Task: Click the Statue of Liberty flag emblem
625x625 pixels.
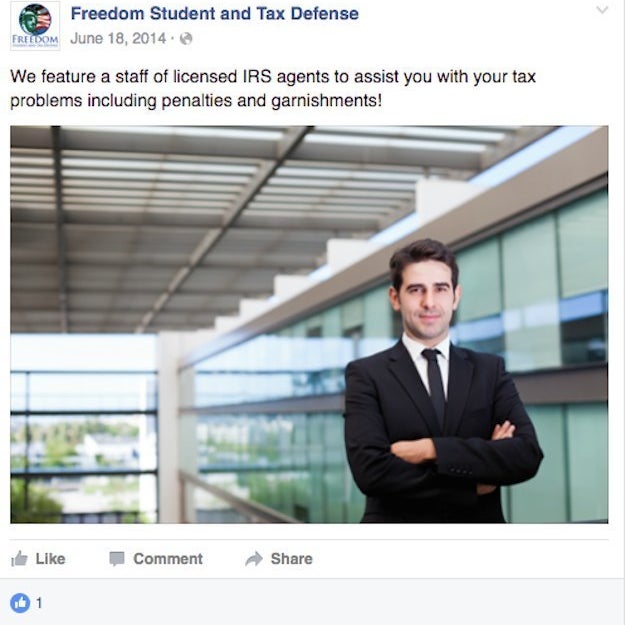Action: (35, 19)
